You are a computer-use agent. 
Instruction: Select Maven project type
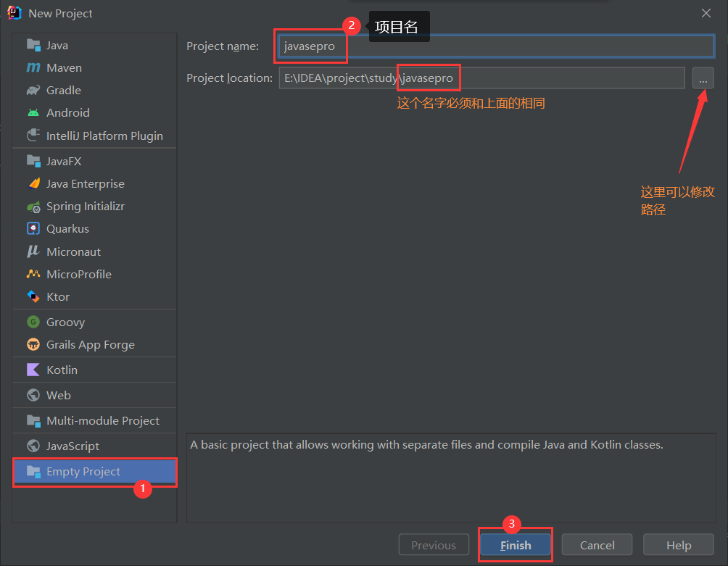95,67
